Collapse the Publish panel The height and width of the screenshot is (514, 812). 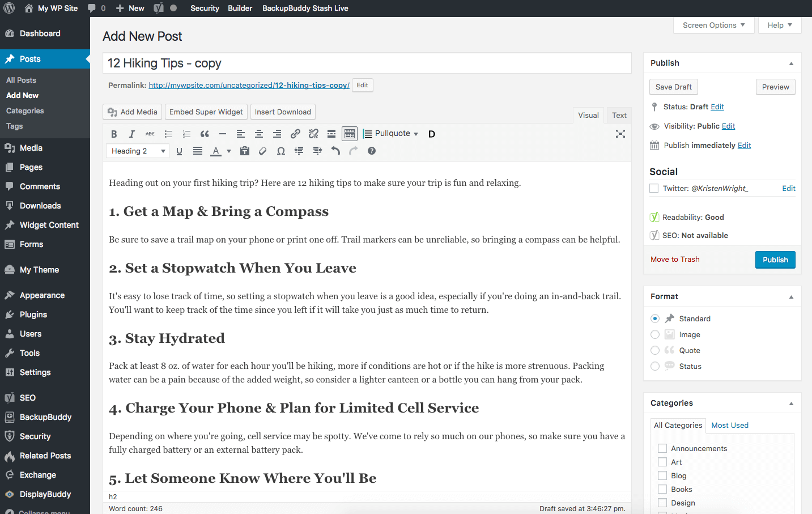pyautogui.click(x=791, y=63)
